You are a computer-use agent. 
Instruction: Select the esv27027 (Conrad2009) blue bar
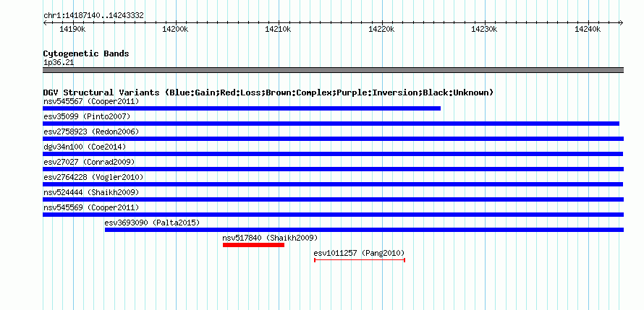click(333, 169)
